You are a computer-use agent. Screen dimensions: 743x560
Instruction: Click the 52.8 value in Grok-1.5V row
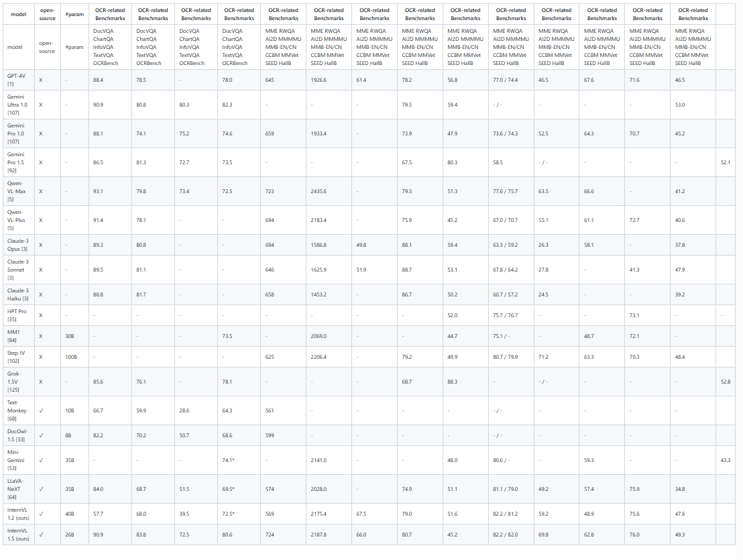726,382
